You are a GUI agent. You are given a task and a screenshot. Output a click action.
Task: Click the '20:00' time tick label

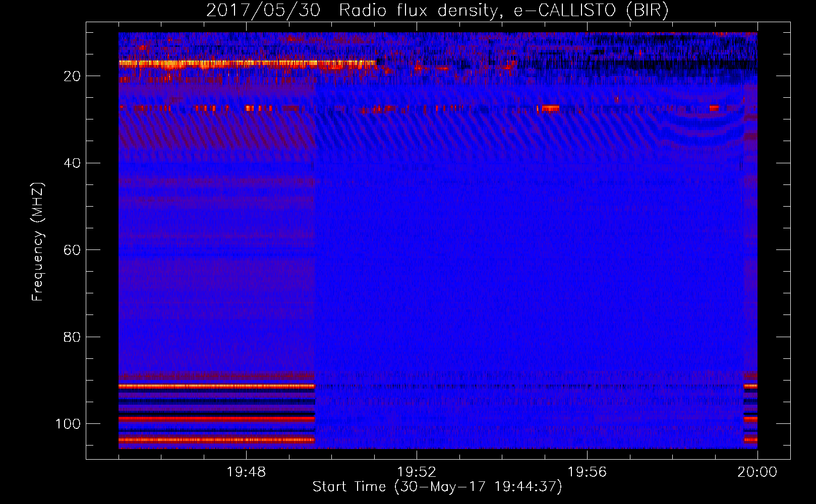(x=757, y=472)
